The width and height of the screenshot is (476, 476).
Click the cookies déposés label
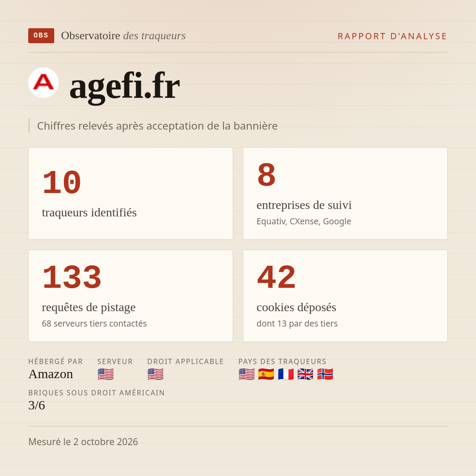pyautogui.click(x=296, y=307)
